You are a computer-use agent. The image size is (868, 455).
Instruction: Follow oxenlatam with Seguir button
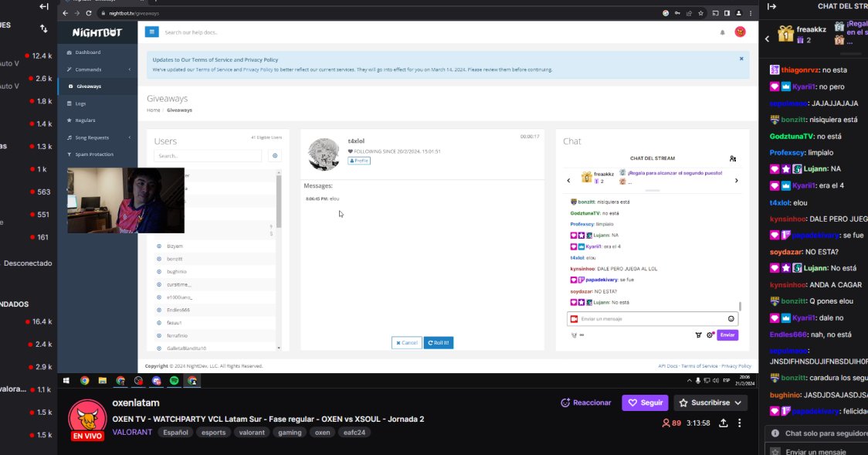pyautogui.click(x=645, y=403)
